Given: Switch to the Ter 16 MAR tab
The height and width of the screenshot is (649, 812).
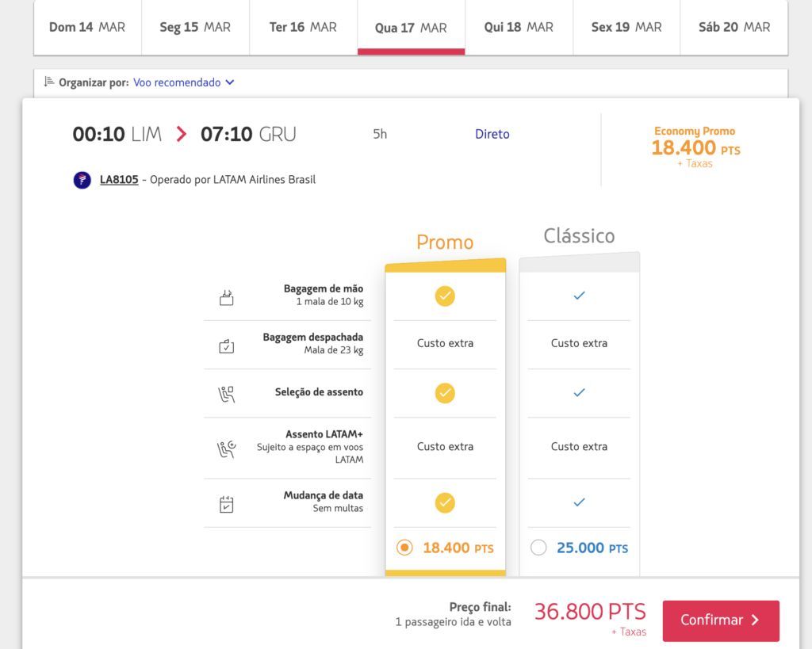Looking at the screenshot, I should [303, 27].
